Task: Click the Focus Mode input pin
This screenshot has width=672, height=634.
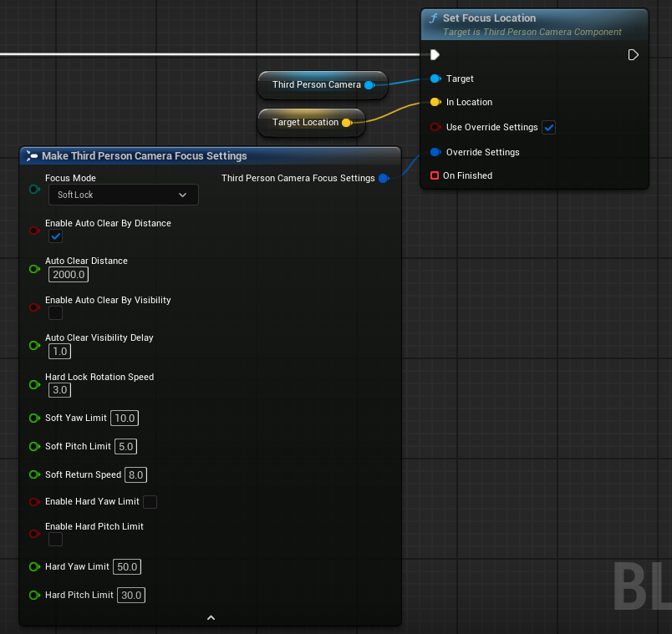Action: [34, 190]
